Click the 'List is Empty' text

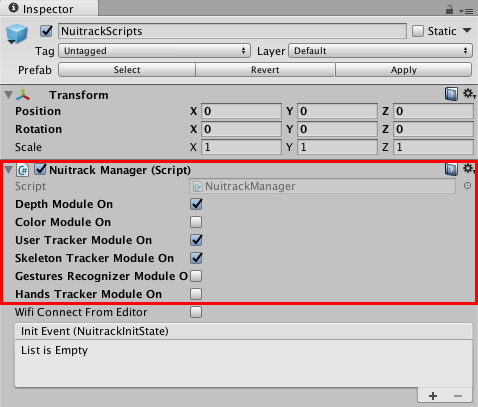[x=54, y=350]
